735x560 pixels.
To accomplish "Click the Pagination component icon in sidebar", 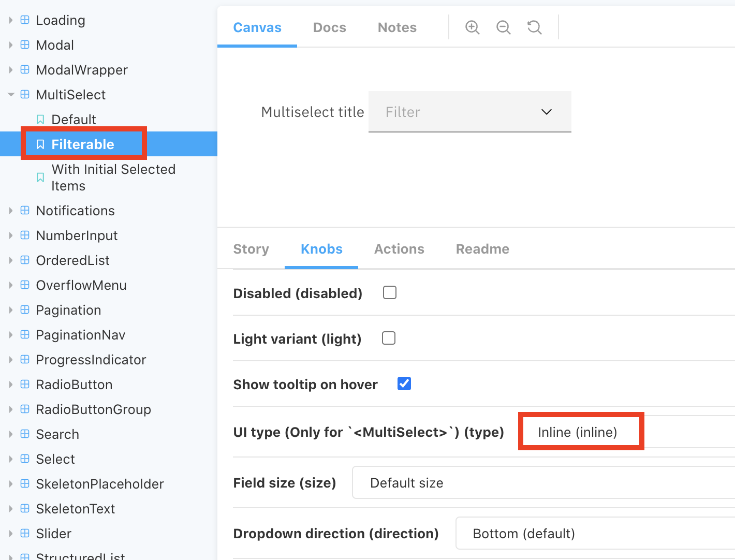I will [x=25, y=310].
